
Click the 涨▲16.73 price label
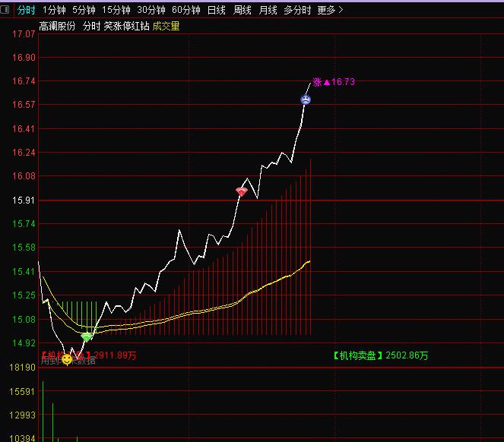pos(334,82)
